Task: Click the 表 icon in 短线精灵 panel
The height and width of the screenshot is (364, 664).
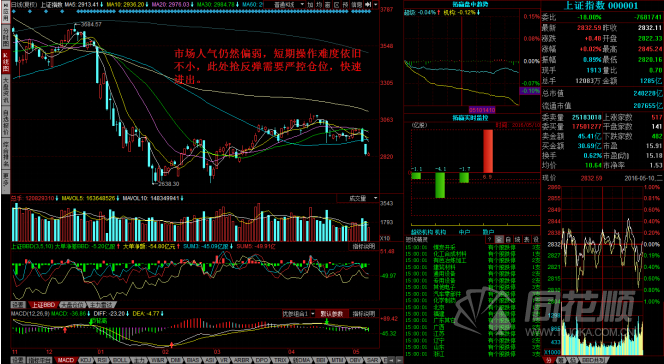Action: pos(526,240)
